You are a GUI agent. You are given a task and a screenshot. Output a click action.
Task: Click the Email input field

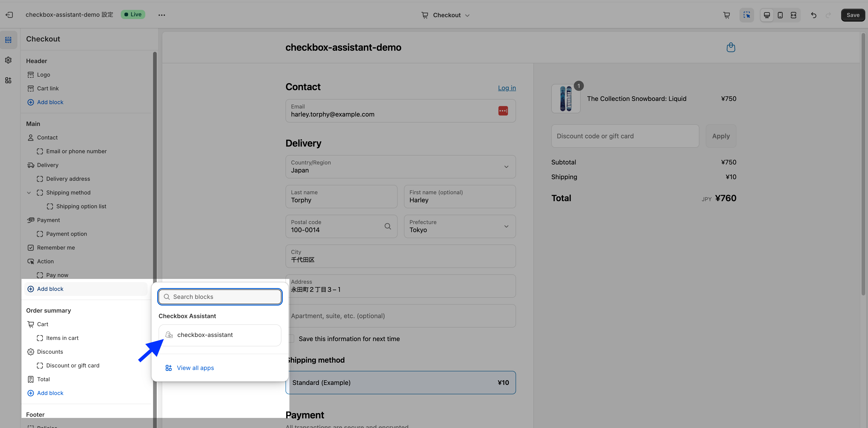(x=400, y=111)
